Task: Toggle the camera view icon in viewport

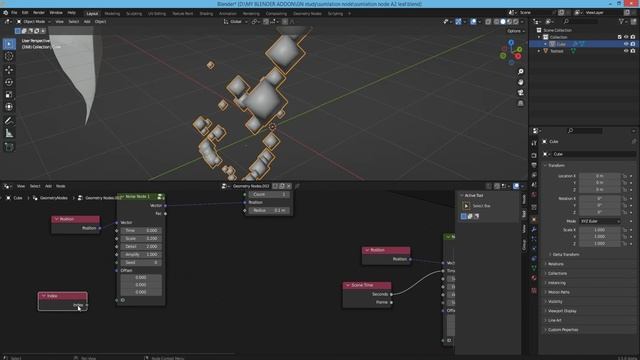Action: (x=520, y=93)
